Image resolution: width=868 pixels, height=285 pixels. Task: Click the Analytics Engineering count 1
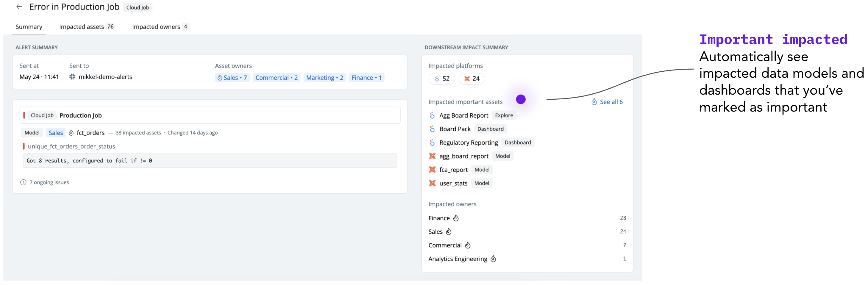pyautogui.click(x=625, y=259)
